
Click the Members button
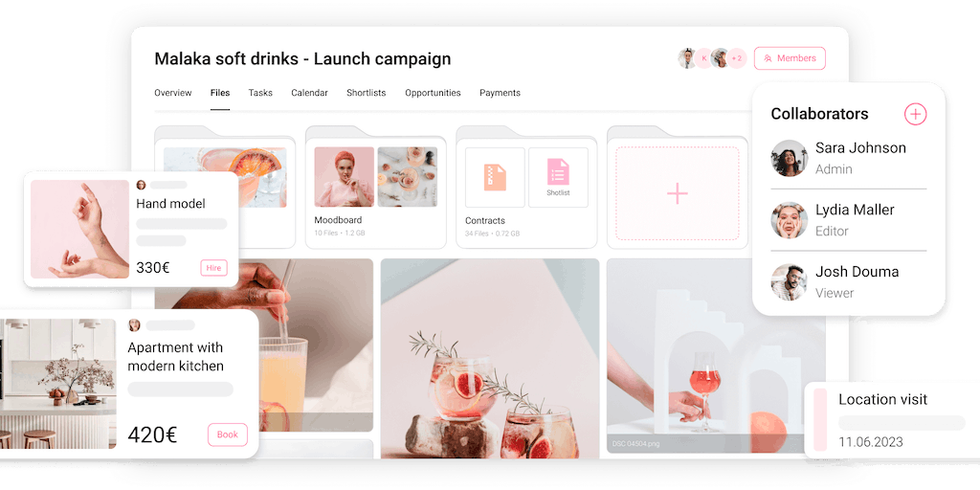pos(790,58)
